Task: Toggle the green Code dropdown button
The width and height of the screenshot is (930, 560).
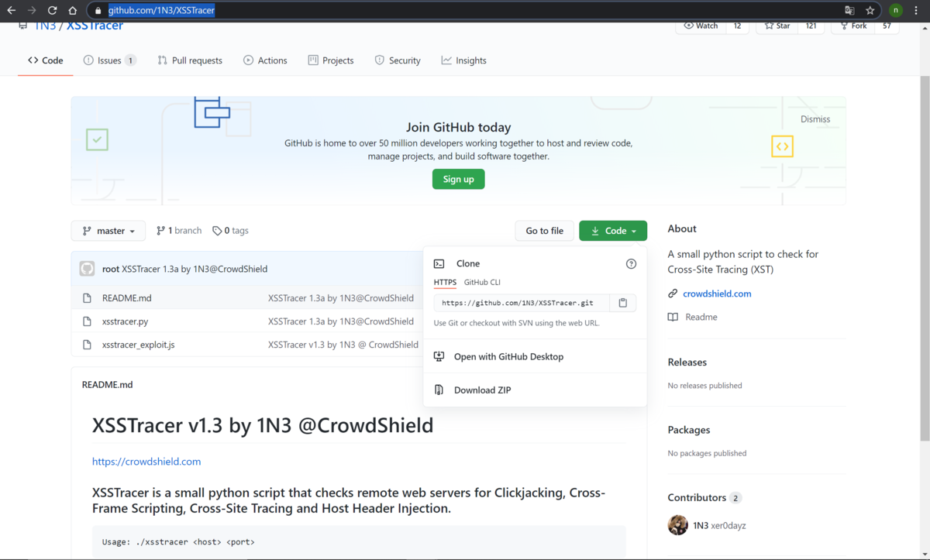Action: [x=613, y=231]
